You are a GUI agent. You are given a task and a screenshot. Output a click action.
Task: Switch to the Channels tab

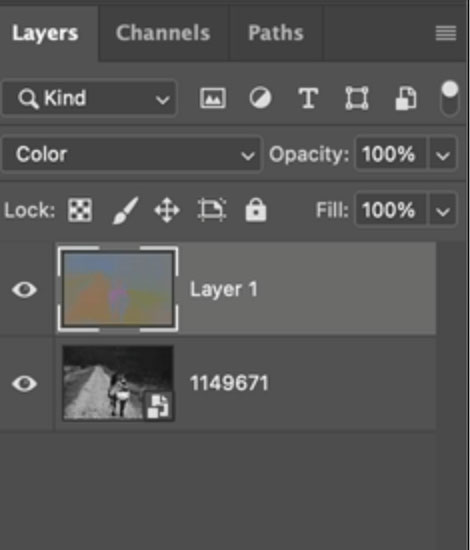click(163, 33)
